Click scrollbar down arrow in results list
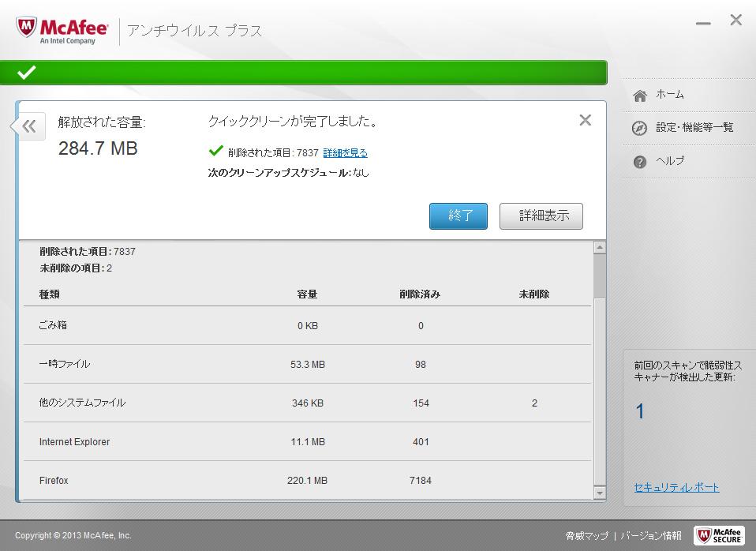 [x=599, y=493]
